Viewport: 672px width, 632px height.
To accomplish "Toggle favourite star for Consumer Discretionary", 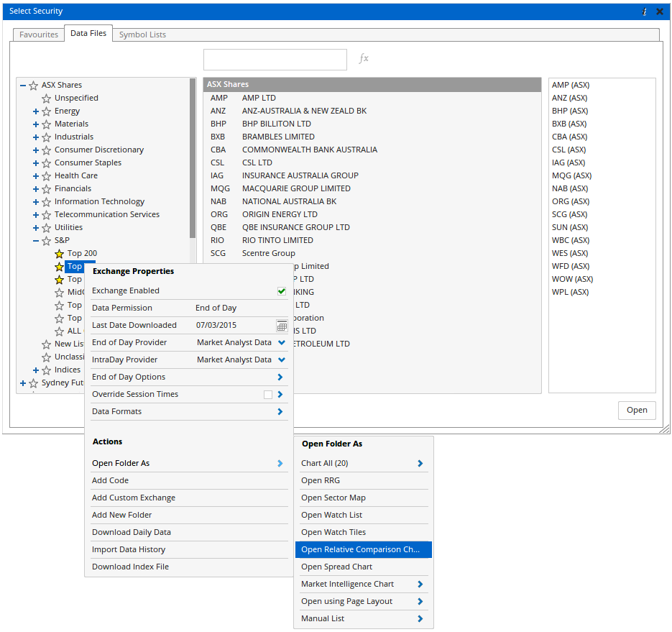I will click(46, 150).
